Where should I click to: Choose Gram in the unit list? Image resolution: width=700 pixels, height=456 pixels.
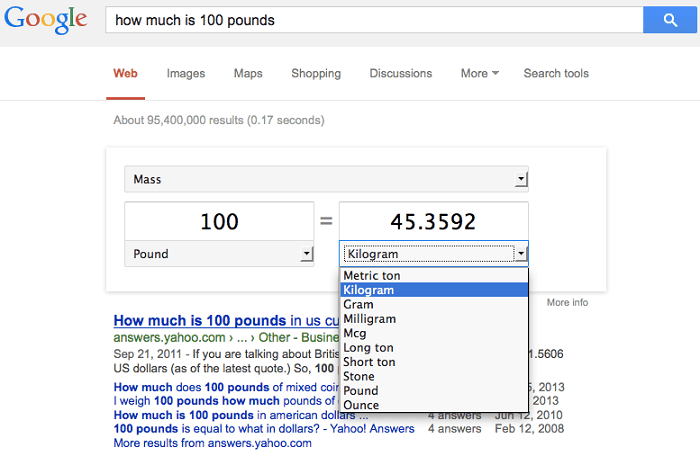(x=434, y=304)
